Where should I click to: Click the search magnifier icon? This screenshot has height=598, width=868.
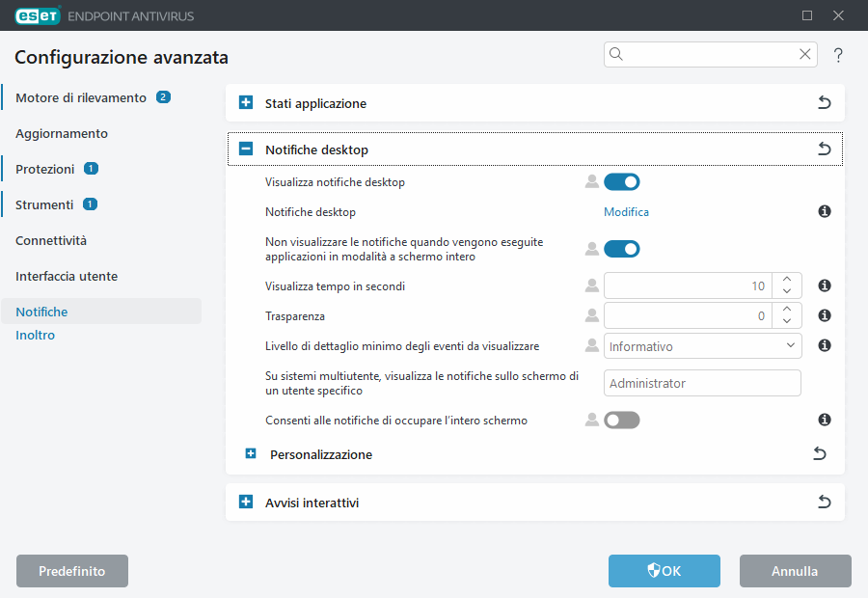pos(616,55)
